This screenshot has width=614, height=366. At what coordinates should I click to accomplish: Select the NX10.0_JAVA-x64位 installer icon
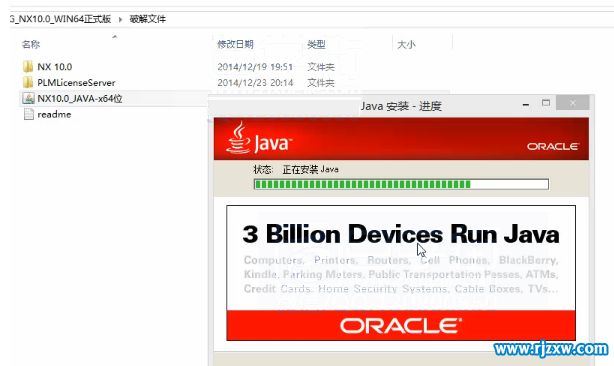pyautogui.click(x=28, y=98)
